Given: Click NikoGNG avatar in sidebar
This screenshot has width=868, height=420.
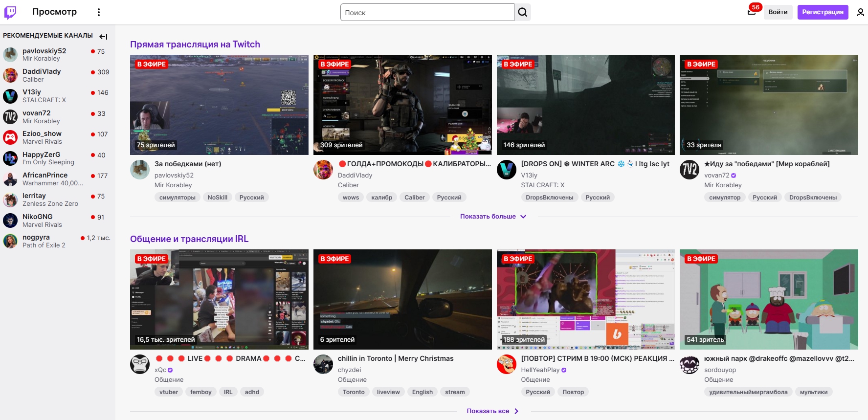Looking at the screenshot, I should 10,221.
